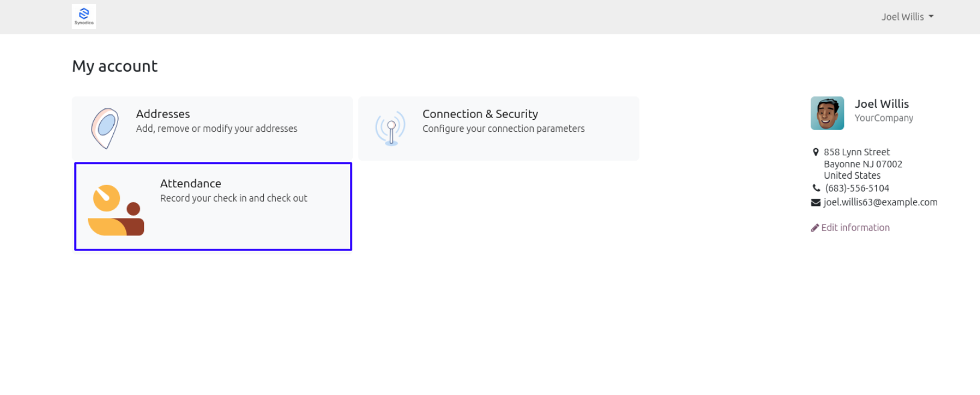Click the caret beside Joel Willis
Screen dimensions: 980x395
click(931, 17)
